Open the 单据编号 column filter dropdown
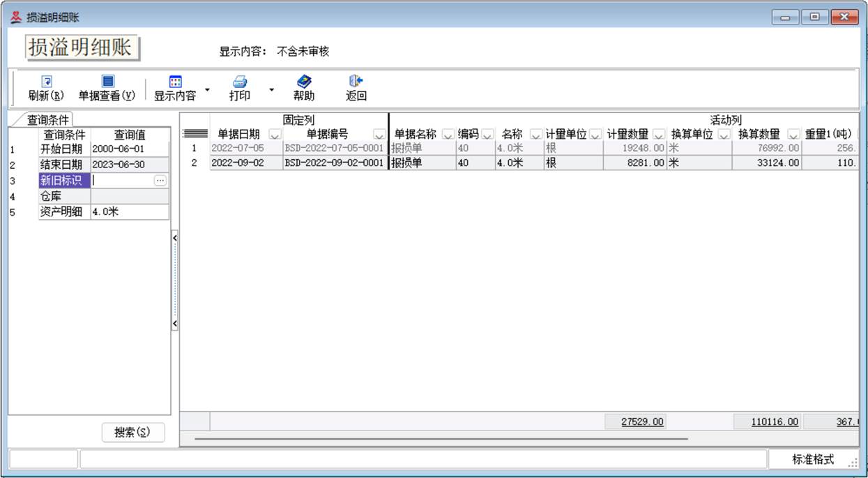Image resolution: width=868 pixels, height=478 pixels. 379,135
